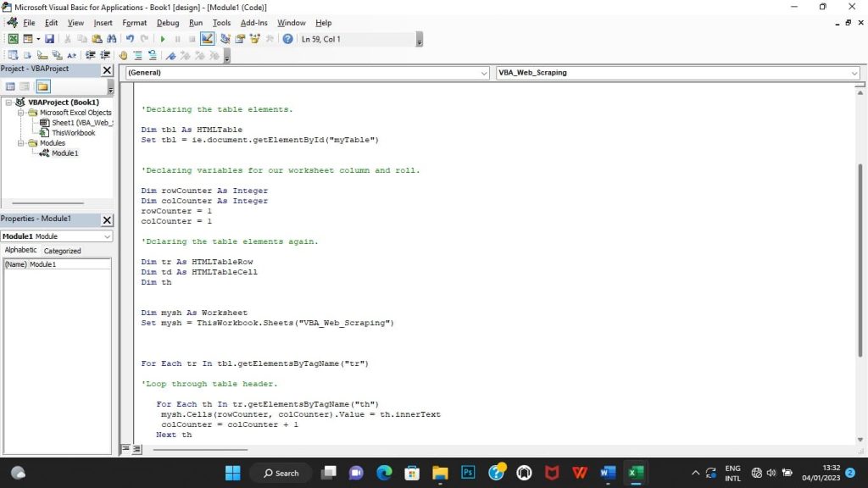The width and height of the screenshot is (868, 488).
Task: Click the View Microsoft Excel icon
Action: click(13, 39)
